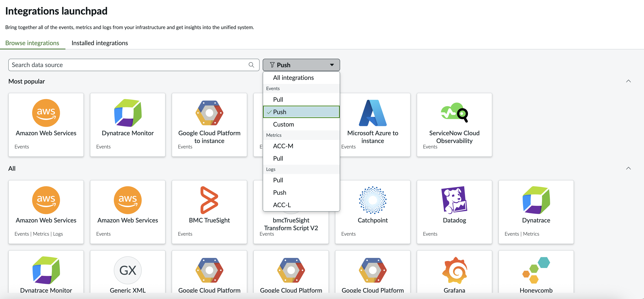This screenshot has height=299, width=644.
Task: Open Grafana integration icon
Action: click(x=454, y=270)
